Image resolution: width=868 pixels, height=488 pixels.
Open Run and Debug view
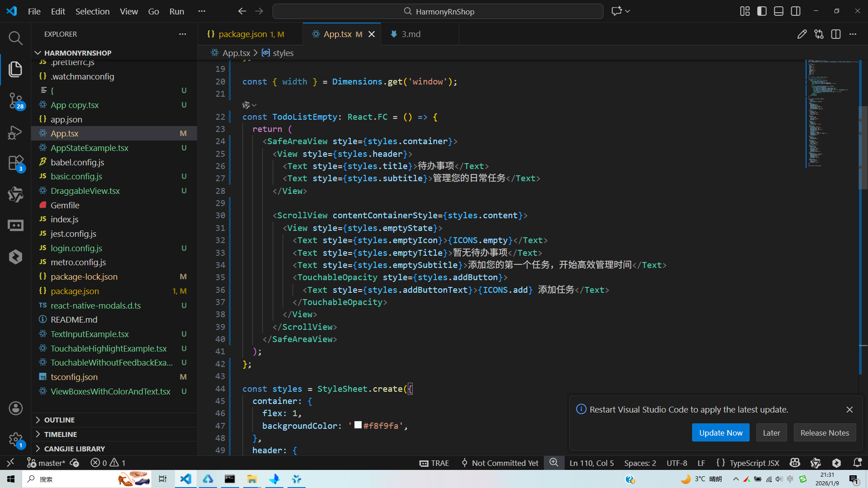15,132
